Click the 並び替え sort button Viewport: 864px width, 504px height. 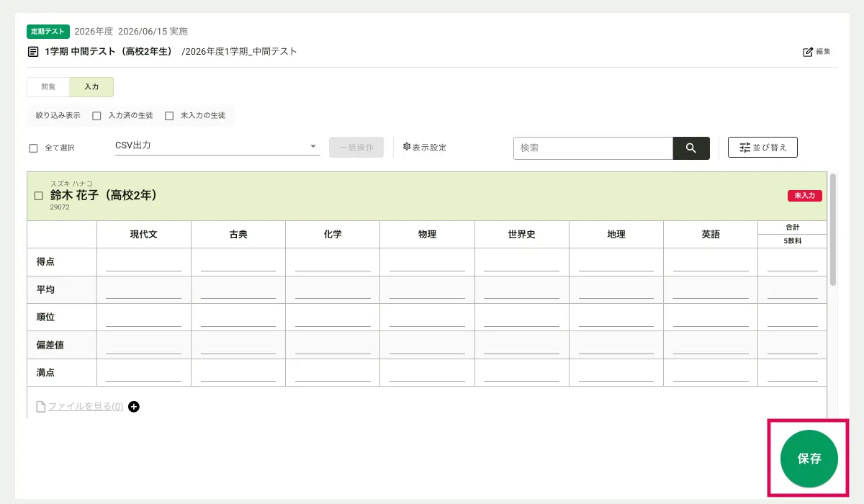click(x=762, y=148)
